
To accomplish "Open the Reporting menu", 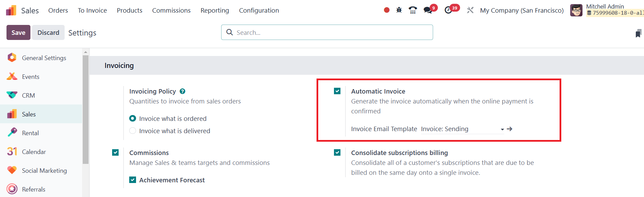I will tap(215, 10).
